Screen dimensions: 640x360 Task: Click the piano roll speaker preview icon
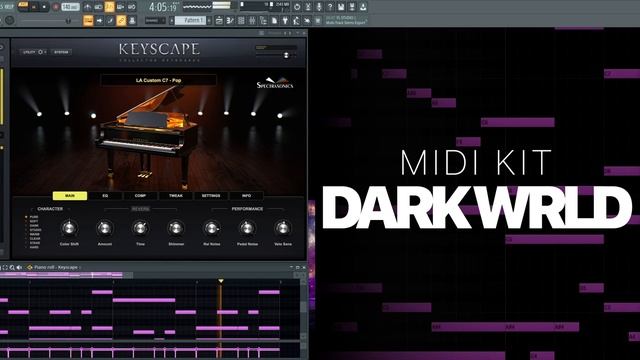click(x=19, y=267)
